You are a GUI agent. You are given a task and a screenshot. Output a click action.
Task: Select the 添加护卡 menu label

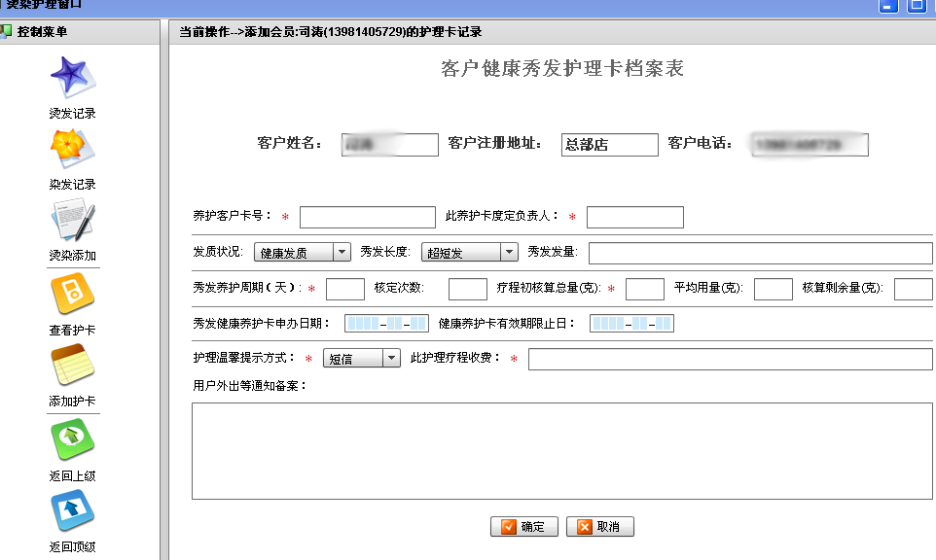tap(73, 401)
